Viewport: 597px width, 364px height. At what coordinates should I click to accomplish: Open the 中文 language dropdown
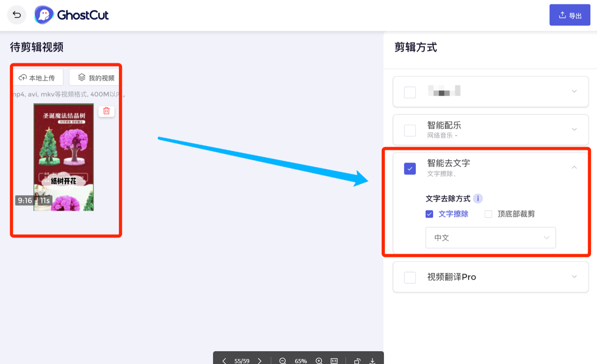[490, 238]
